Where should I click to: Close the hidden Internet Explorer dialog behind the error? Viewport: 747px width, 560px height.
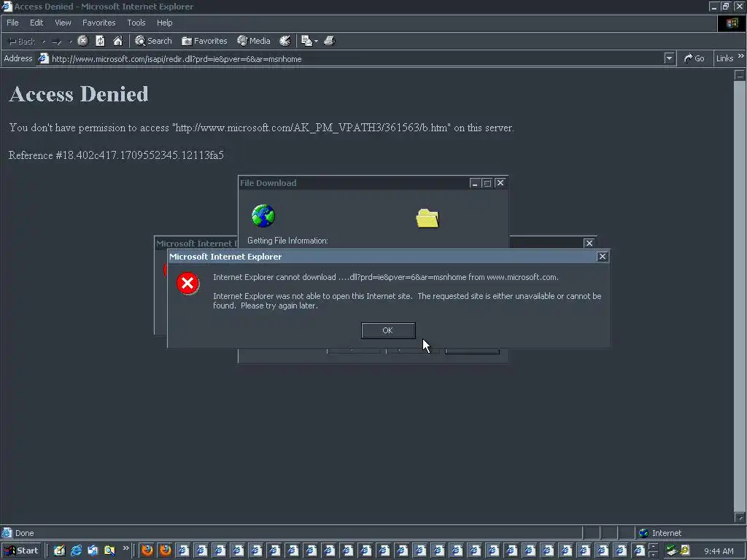click(589, 244)
